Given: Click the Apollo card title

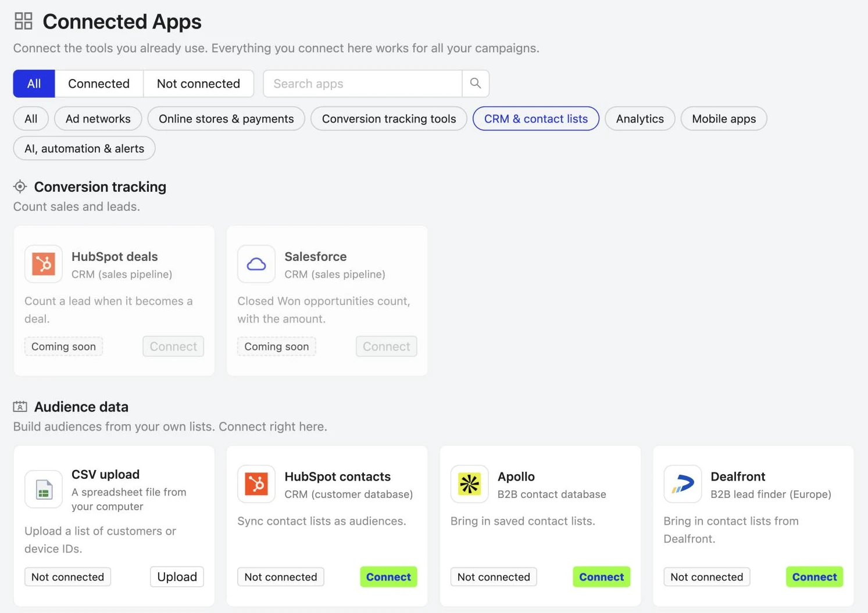Looking at the screenshot, I should pyautogui.click(x=516, y=476).
